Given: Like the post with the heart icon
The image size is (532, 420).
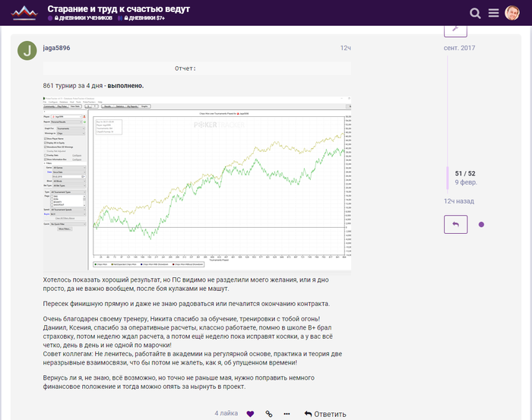Looking at the screenshot, I should [250, 414].
